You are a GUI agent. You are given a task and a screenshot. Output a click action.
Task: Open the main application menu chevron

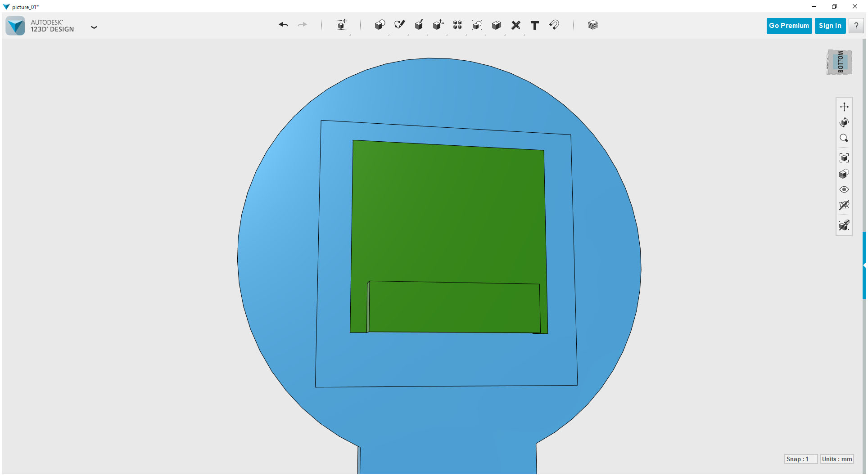pyautogui.click(x=94, y=27)
